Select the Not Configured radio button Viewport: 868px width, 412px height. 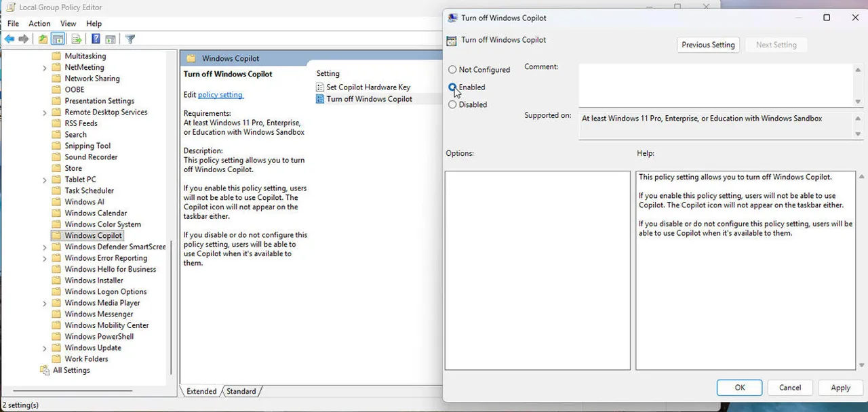pyautogui.click(x=452, y=69)
